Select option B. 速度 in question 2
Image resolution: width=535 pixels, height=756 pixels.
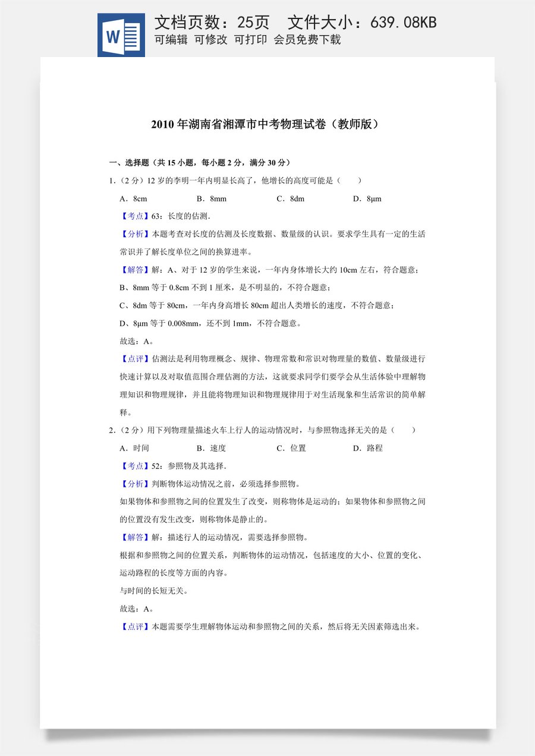pos(212,448)
